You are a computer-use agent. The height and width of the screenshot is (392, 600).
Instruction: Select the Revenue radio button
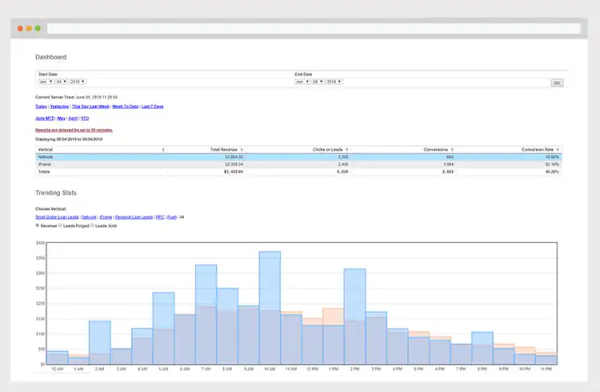click(x=38, y=226)
